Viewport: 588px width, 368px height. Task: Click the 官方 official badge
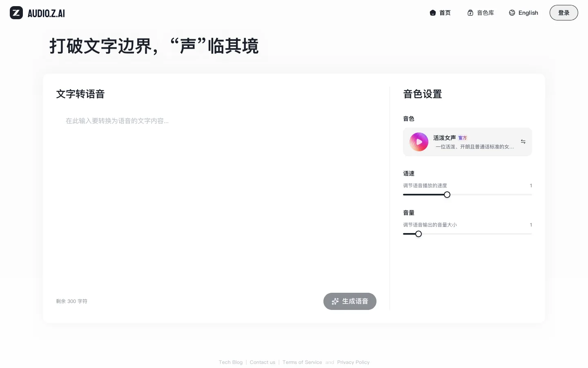[463, 138]
